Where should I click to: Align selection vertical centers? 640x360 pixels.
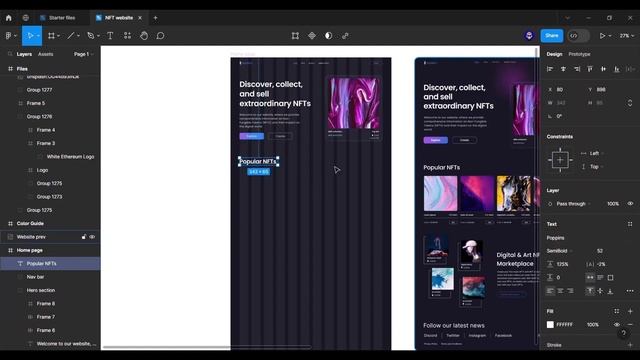(604, 69)
